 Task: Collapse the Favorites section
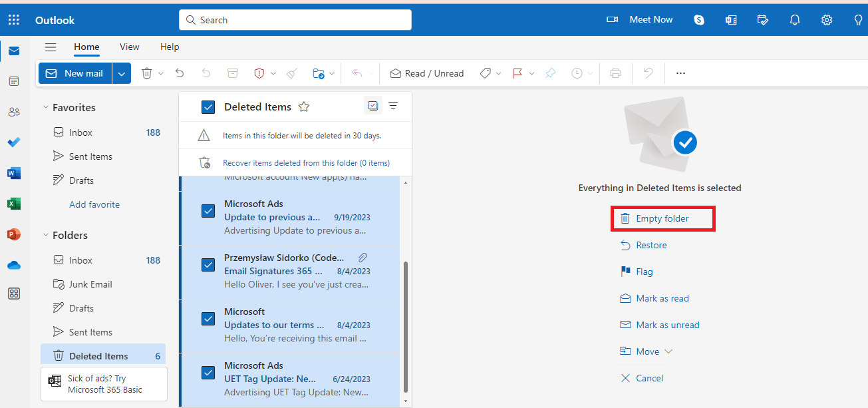(x=45, y=106)
